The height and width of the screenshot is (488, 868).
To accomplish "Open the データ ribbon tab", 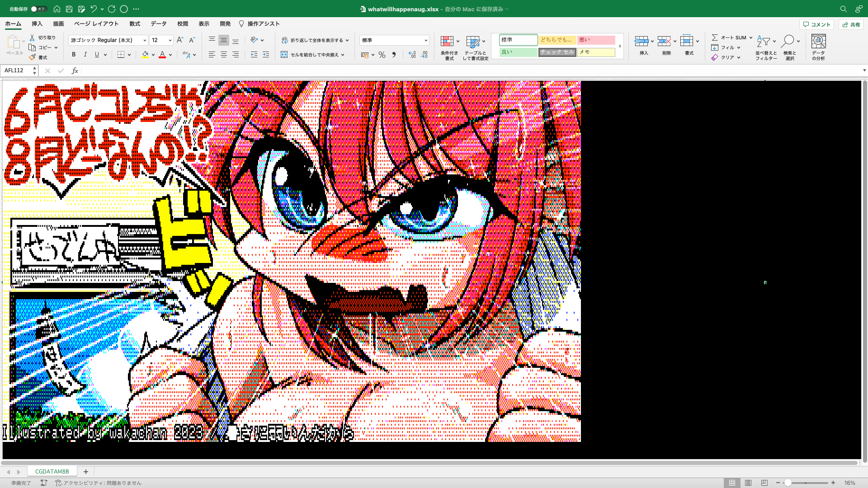I will (159, 24).
